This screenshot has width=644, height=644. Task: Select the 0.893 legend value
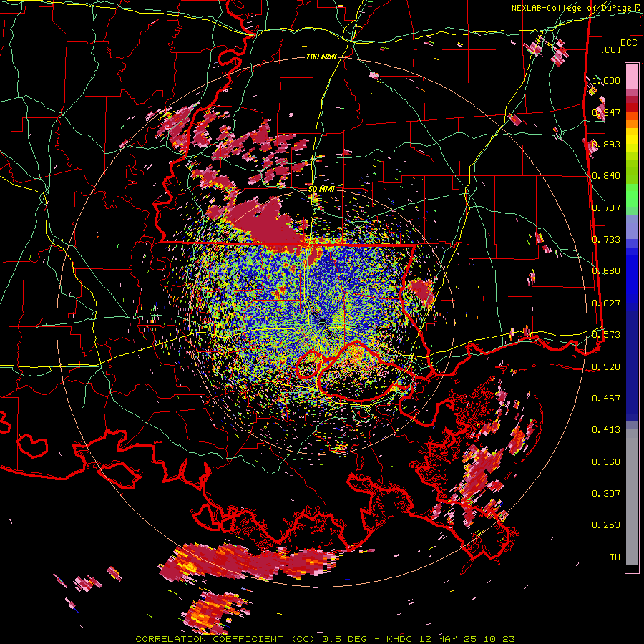606,144
